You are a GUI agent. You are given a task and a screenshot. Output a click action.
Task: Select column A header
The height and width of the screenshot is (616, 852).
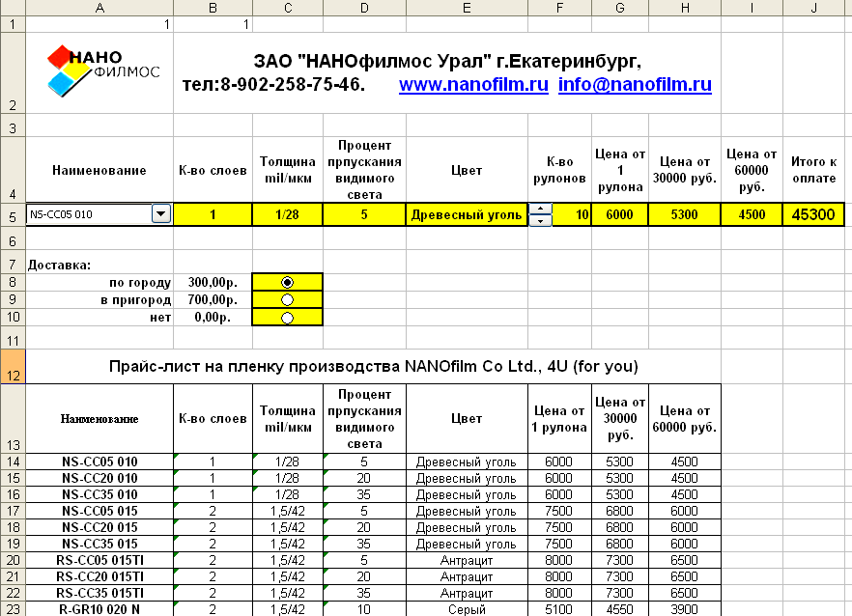tap(99, 8)
